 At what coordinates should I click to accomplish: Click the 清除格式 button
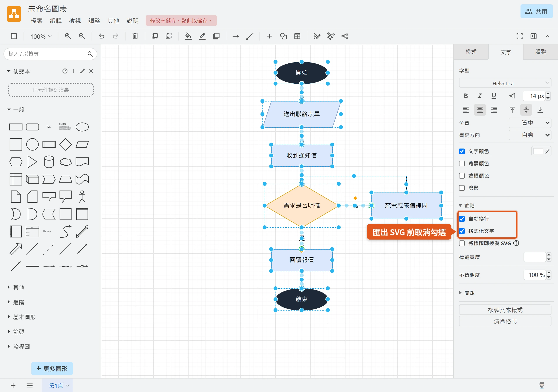pos(505,321)
